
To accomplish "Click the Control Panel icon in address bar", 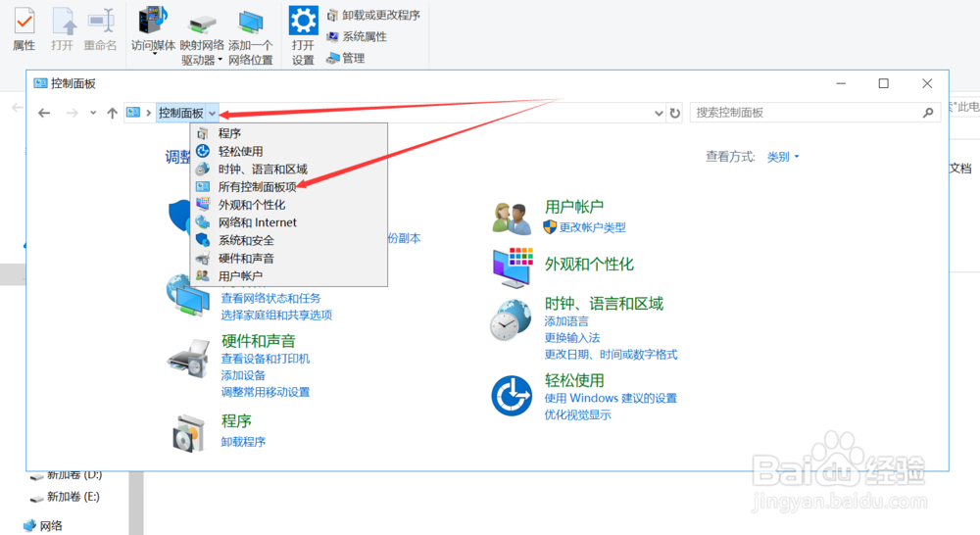I will click(133, 113).
